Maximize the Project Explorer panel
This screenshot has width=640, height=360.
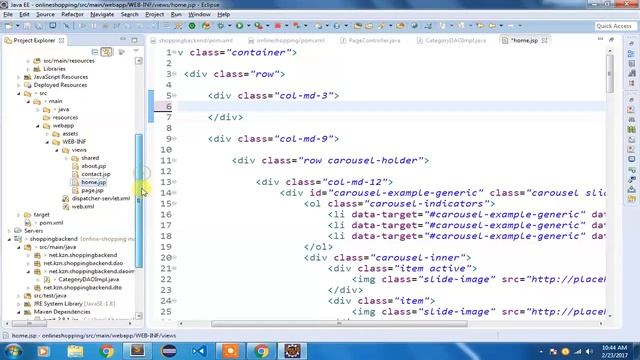[x=134, y=40]
